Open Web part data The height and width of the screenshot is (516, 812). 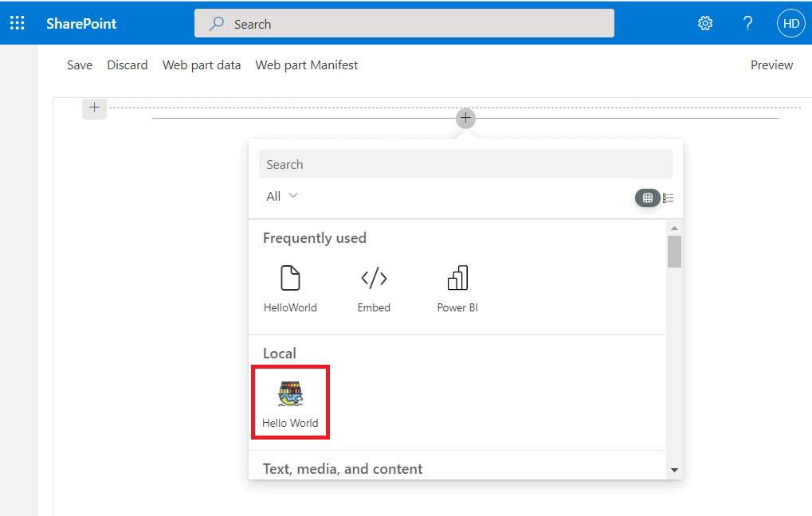[202, 65]
